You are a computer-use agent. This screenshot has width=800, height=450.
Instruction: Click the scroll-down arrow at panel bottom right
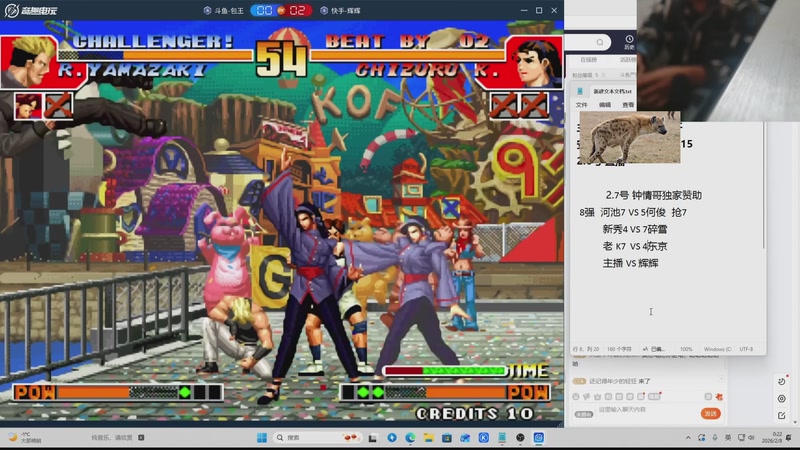click(x=795, y=423)
